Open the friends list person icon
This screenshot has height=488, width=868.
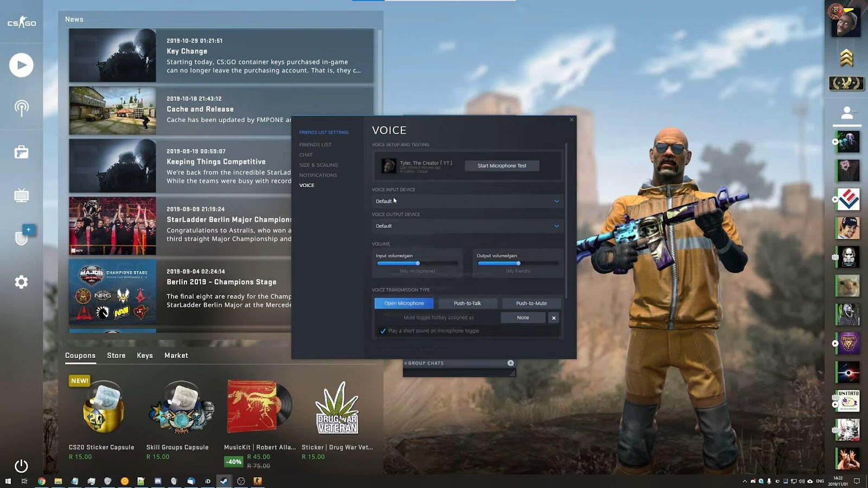tap(847, 113)
